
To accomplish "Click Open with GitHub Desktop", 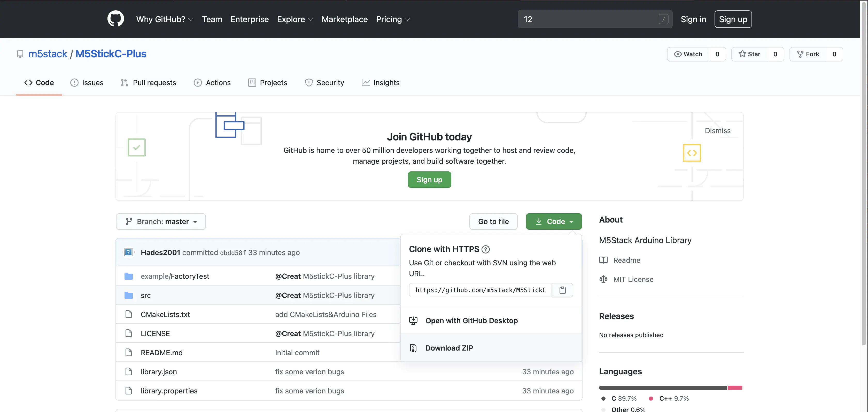I will click(x=491, y=320).
